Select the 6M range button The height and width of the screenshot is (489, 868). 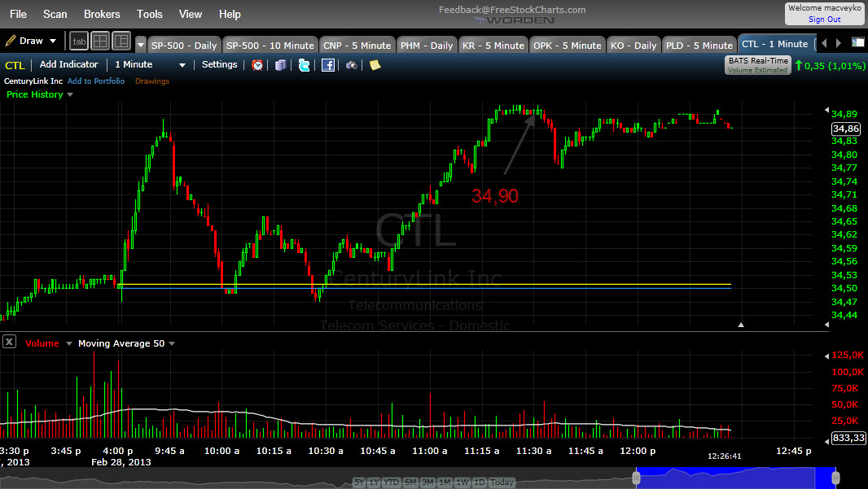click(410, 482)
